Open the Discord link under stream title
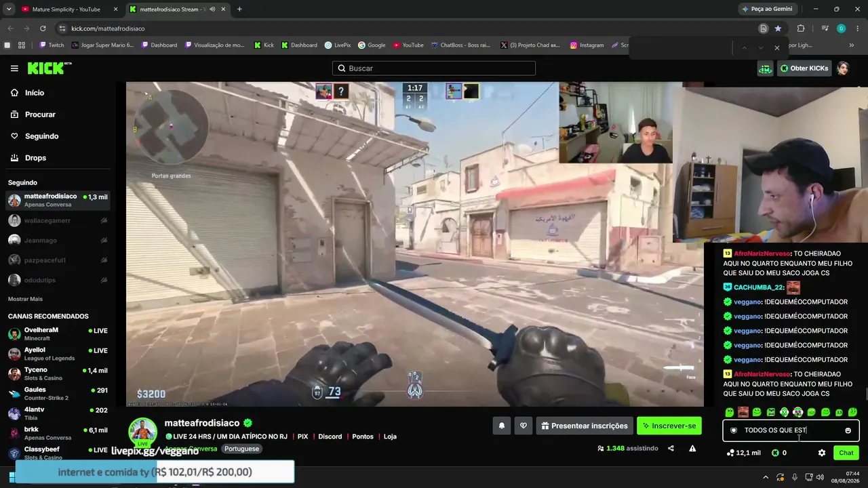The height and width of the screenshot is (488, 868). coord(330,436)
